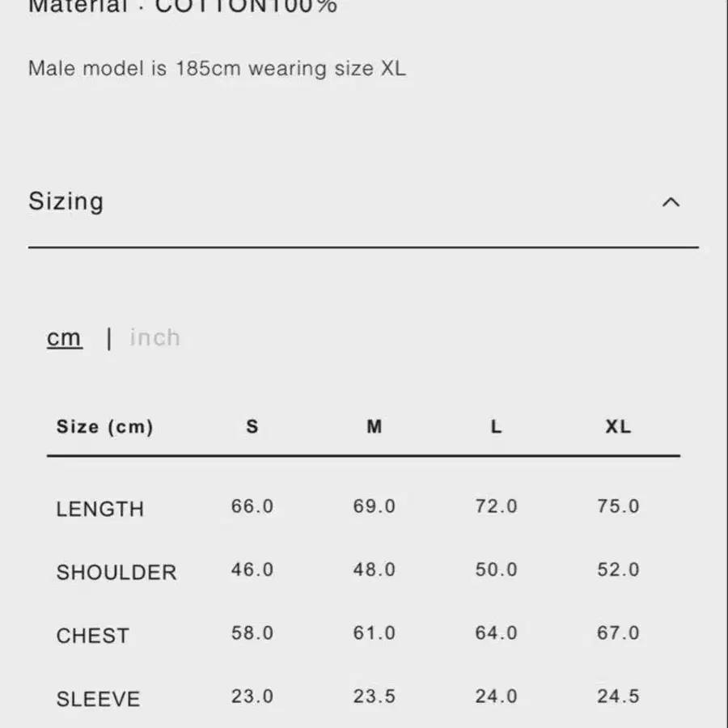Click the CHEST row label

[x=92, y=636]
